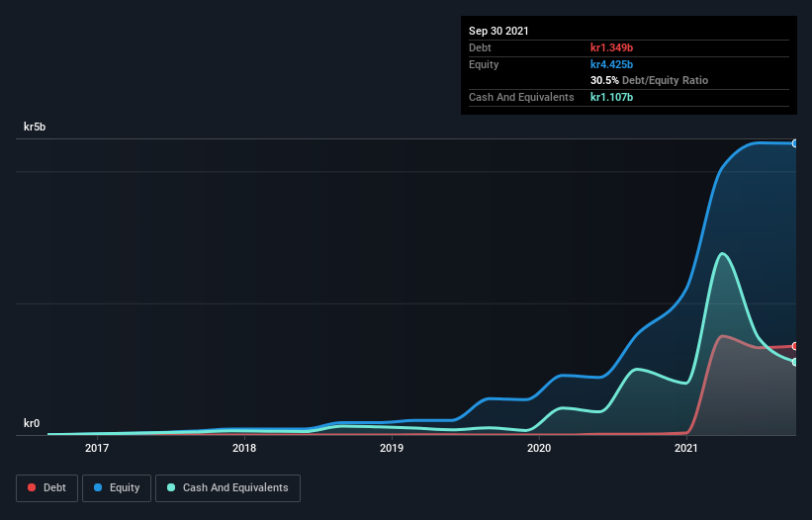Toggle the Debt series legend button
The image size is (812, 520).
[x=46, y=488]
